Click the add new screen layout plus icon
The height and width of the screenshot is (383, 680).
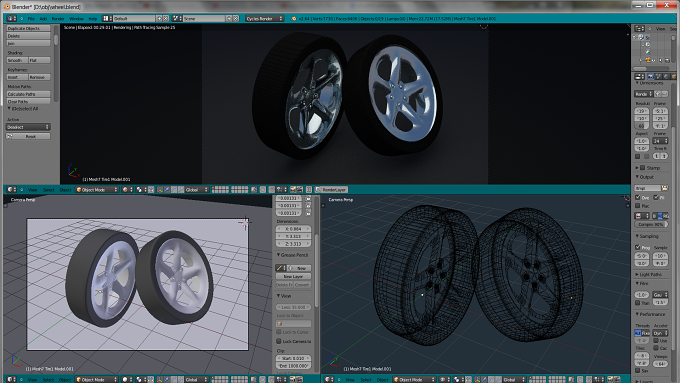(x=159, y=19)
